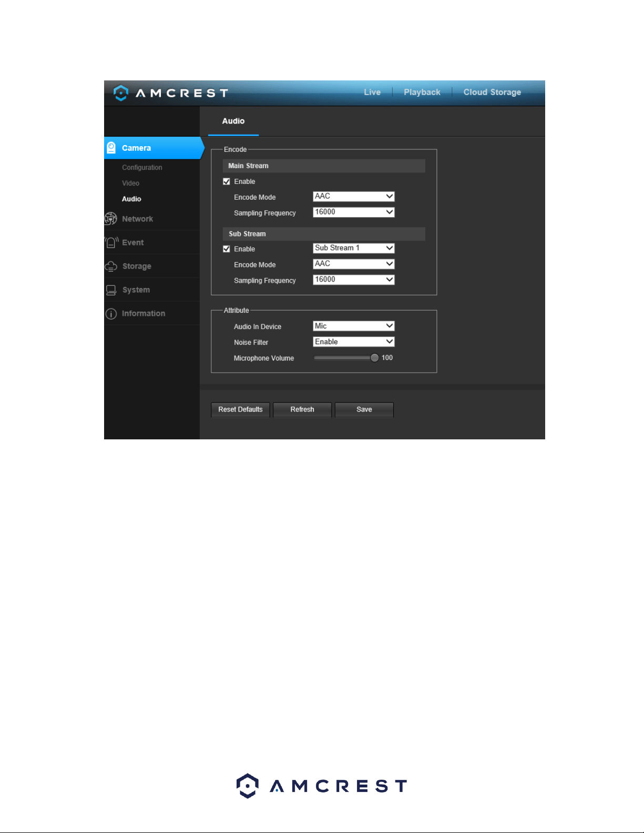Click the Amcrest hexagon logo in header
The height and width of the screenshot is (833, 644).
coord(121,93)
